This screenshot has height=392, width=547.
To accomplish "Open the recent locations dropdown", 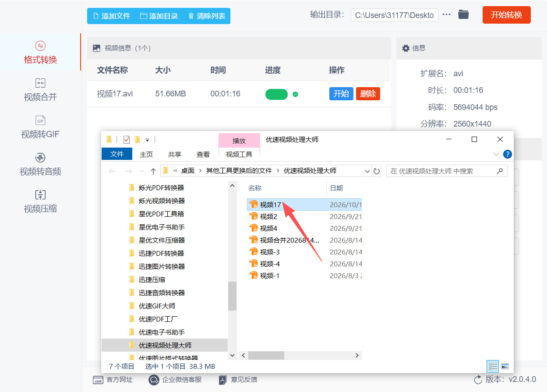I will [142, 171].
